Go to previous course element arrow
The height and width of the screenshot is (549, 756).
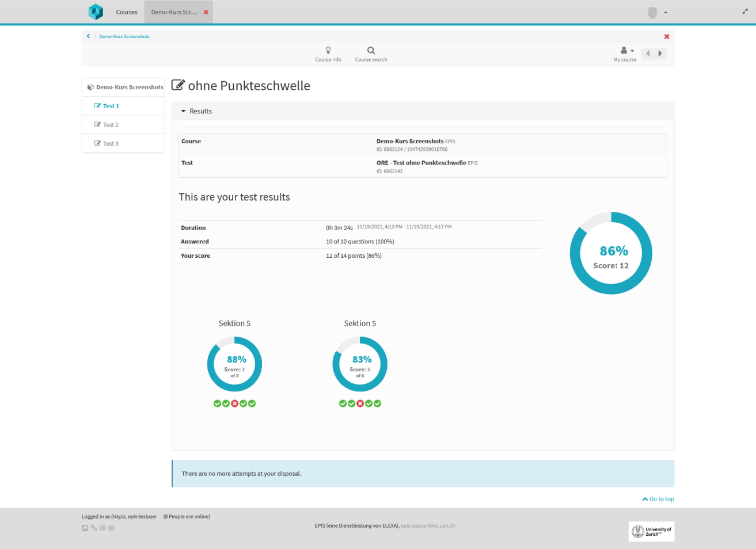pos(648,54)
